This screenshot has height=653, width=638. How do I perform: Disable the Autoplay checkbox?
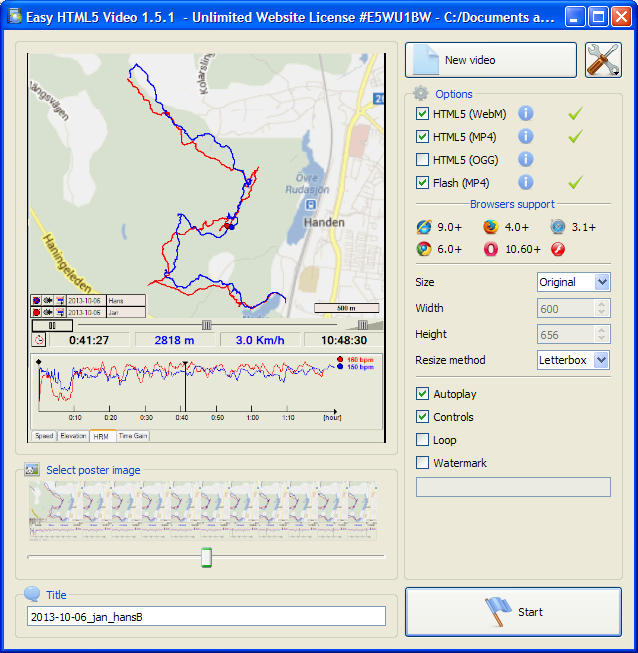[422, 394]
